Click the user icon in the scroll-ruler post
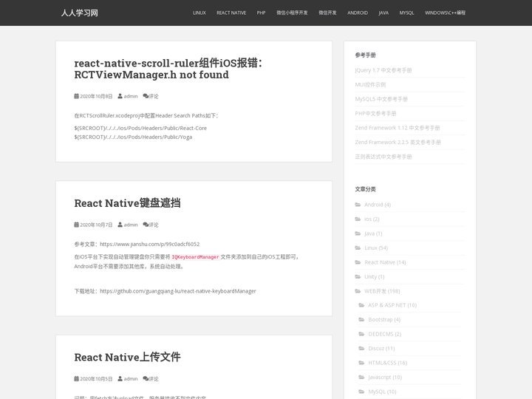This screenshot has width=532, height=399. (x=120, y=96)
